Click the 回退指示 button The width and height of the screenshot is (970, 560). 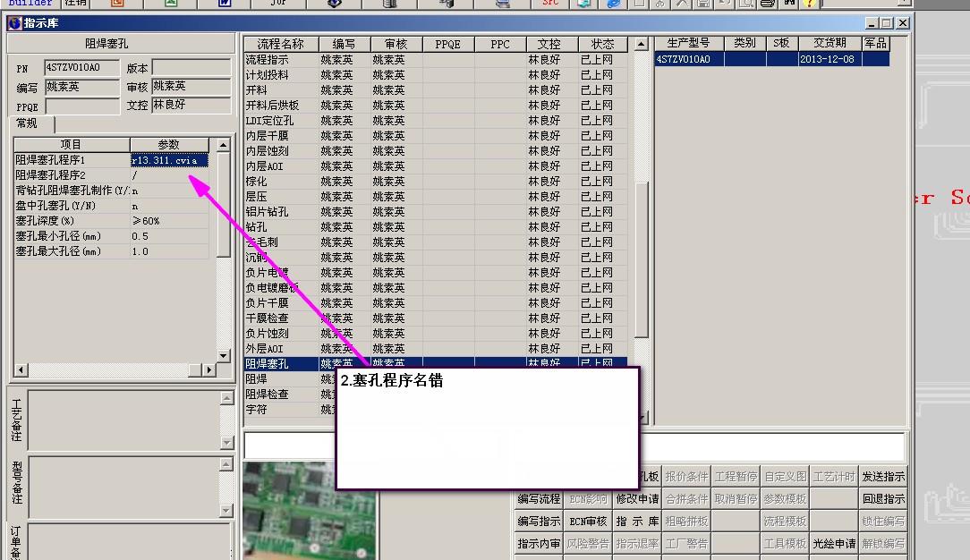point(883,499)
